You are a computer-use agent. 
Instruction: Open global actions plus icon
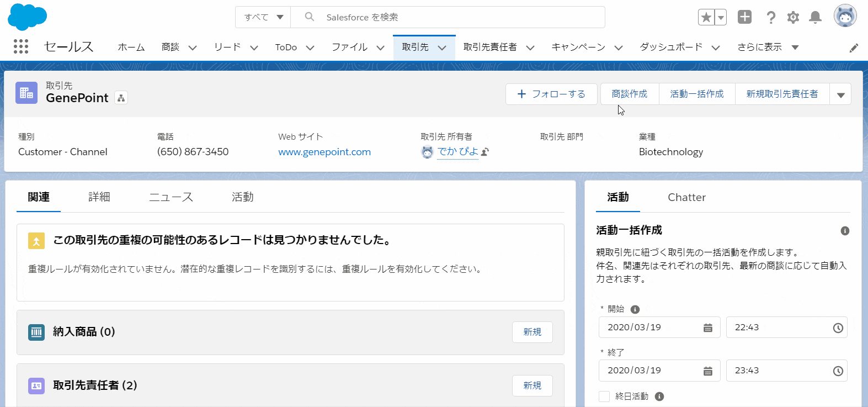(x=745, y=17)
